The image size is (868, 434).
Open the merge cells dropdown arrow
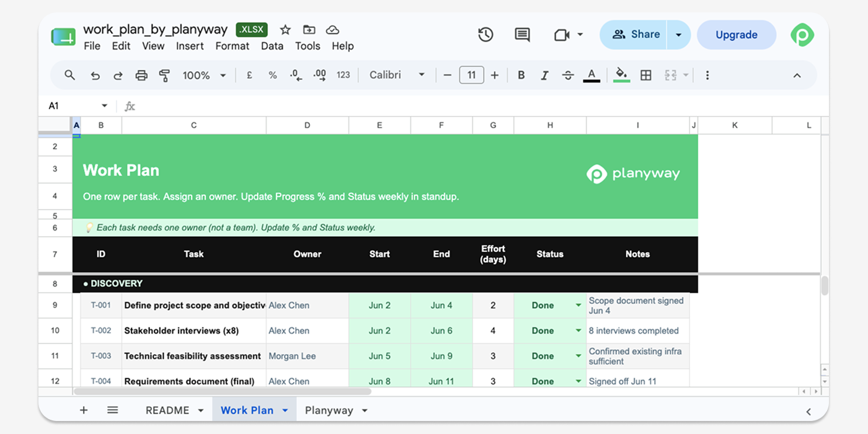click(686, 75)
